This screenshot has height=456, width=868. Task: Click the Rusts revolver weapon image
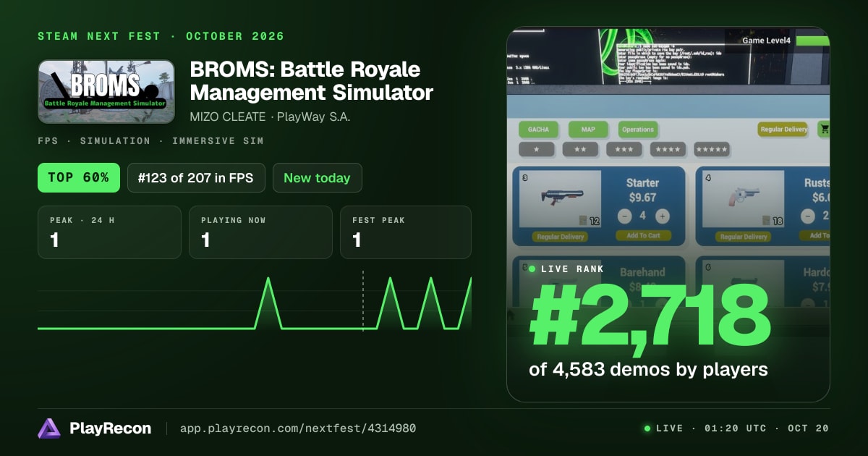coord(743,198)
